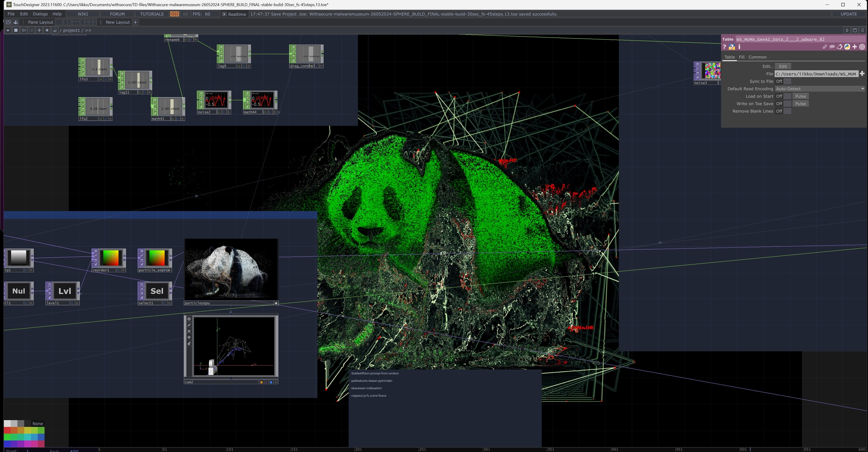Click the Python logo icon in parameter header
This screenshot has width=868, height=452.
click(847, 47)
